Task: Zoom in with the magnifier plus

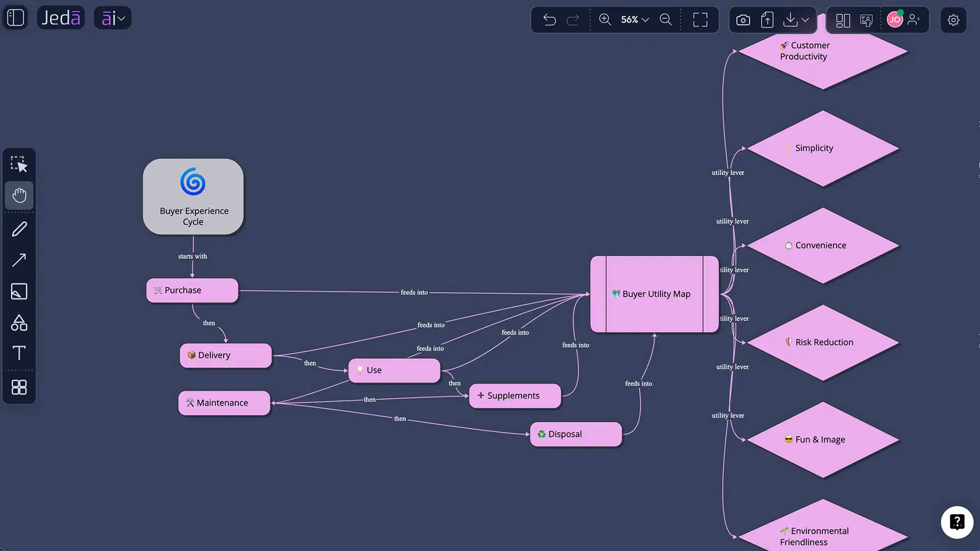Action: coord(605,19)
